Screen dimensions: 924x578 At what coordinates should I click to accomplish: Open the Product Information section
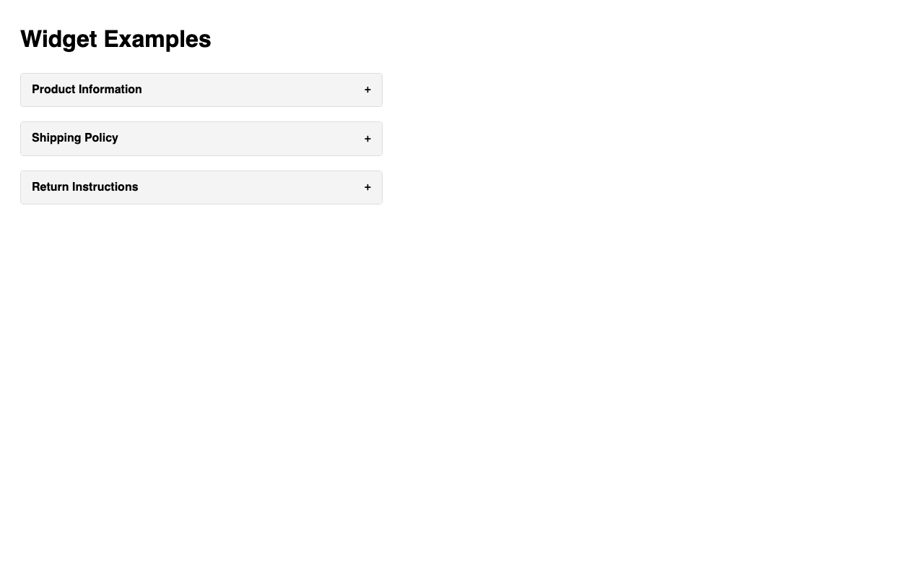tap(201, 90)
